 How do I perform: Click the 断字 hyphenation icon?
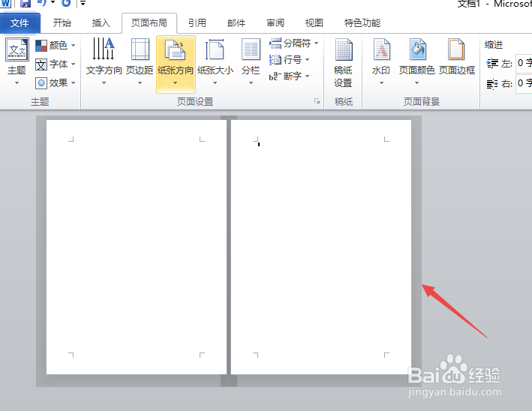(275, 76)
